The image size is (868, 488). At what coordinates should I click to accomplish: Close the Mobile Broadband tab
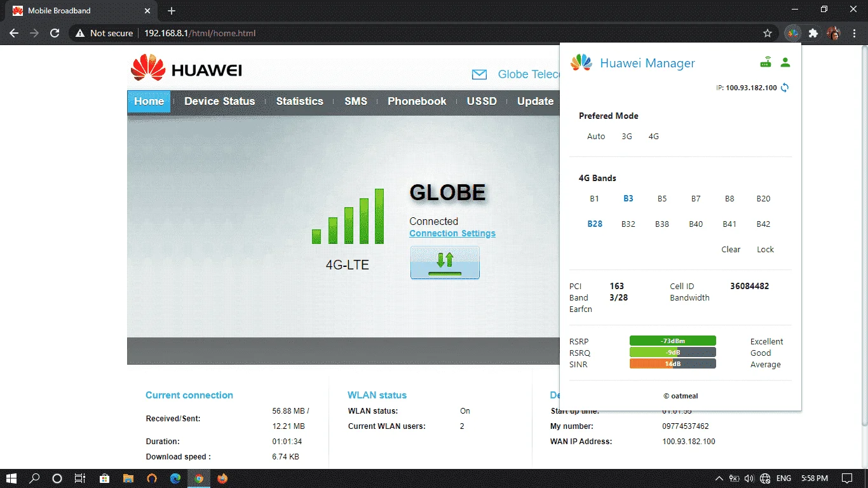pos(147,11)
